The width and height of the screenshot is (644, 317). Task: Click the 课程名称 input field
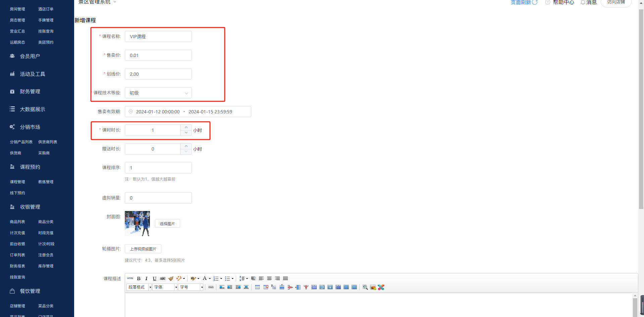pos(158,37)
